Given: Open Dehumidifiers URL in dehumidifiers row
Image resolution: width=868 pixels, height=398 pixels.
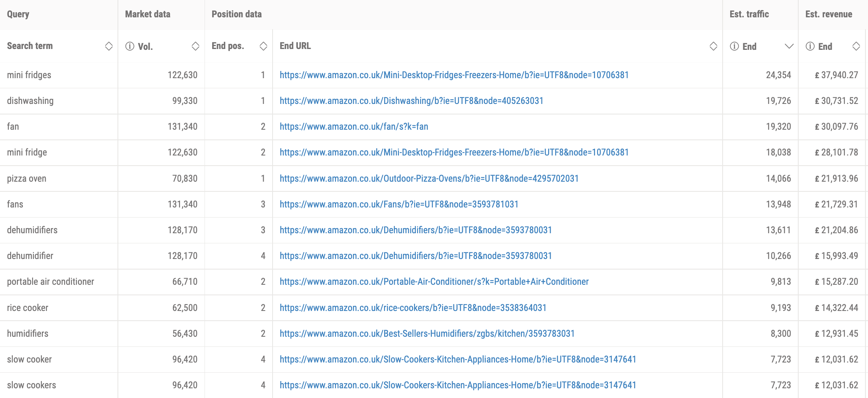Looking at the screenshot, I should pyautogui.click(x=416, y=230).
